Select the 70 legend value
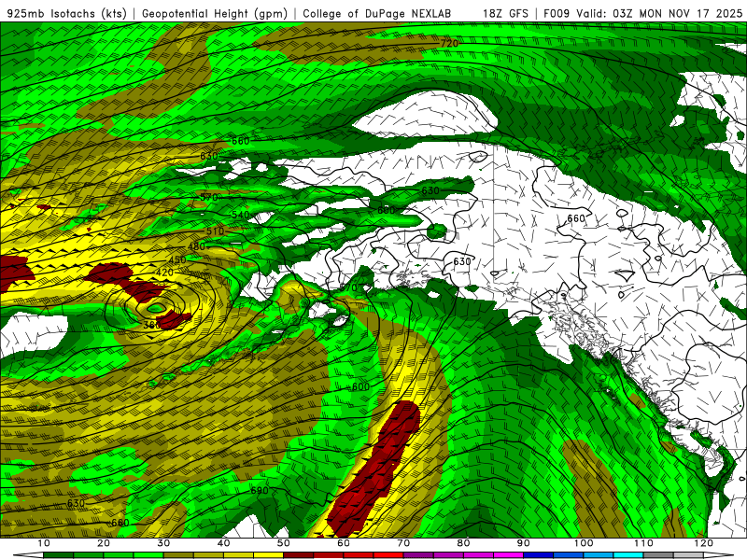Screen dimensions: 747x560 coord(403,543)
